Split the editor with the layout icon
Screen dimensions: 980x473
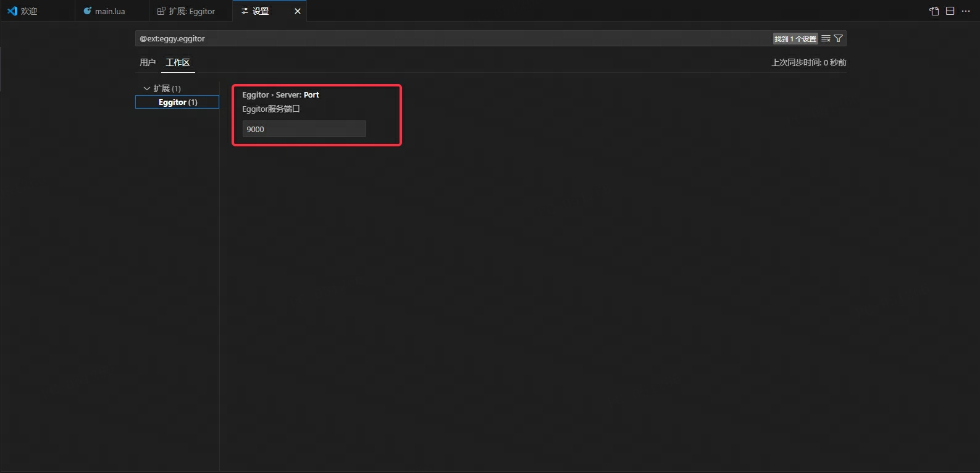coord(950,11)
